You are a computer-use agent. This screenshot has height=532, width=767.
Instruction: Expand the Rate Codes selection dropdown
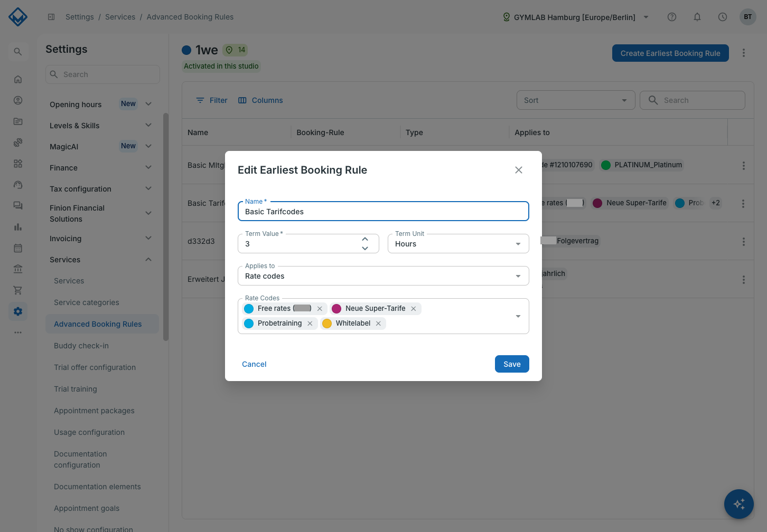[x=518, y=316]
